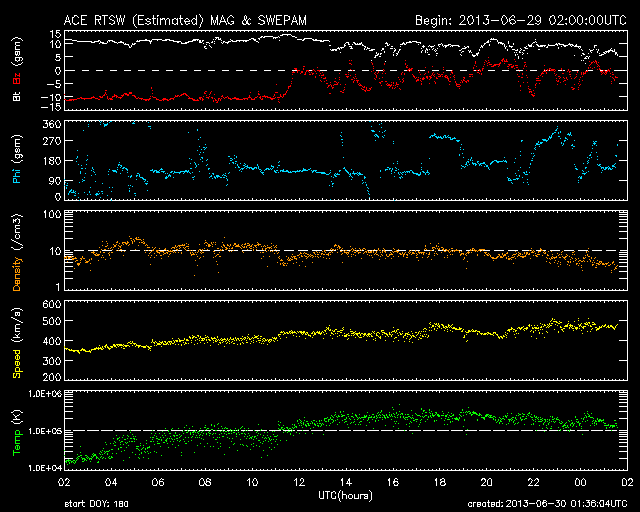The width and height of the screenshot is (640, 512).
Task: Click the "360" tick on the Phi axis
Action: point(52,124)
